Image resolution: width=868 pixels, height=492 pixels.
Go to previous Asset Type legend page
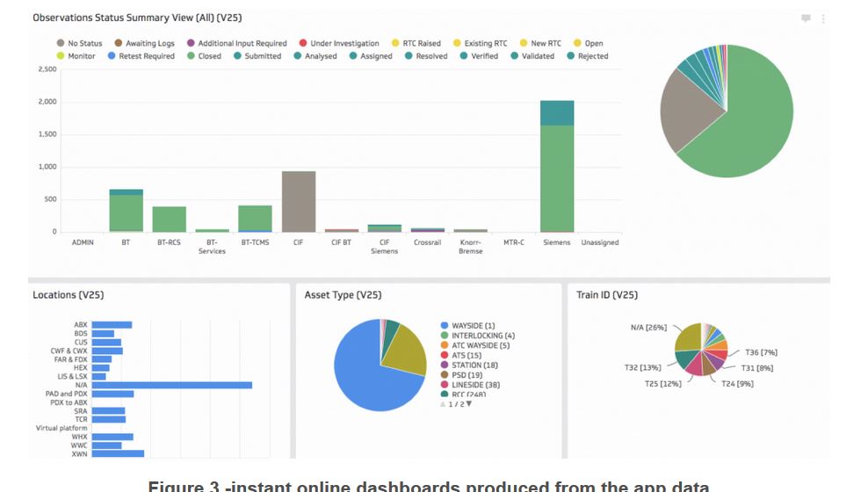[x=443, y=404]
